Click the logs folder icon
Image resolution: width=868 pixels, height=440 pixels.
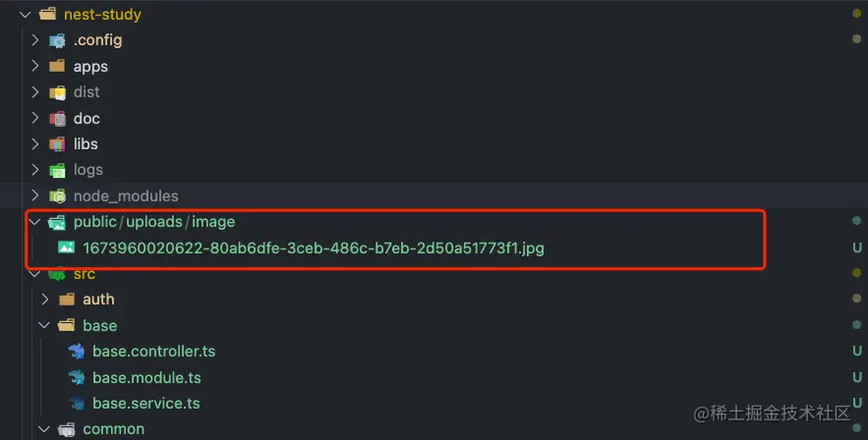(57, 170)
